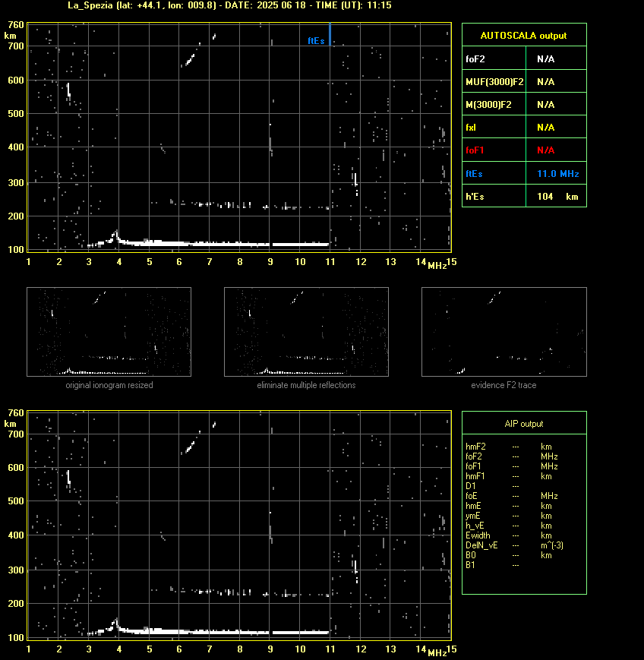The width and height of the screenshot is (644, 660).
Task: Click the '104 km' h'Es value
Action: tap(557, 197)
